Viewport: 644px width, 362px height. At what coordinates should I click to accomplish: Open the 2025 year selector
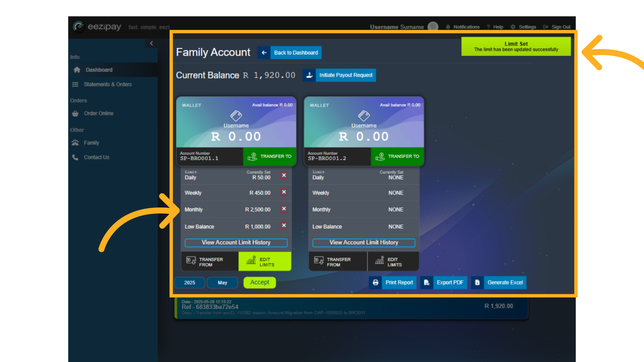coord(190,283)
